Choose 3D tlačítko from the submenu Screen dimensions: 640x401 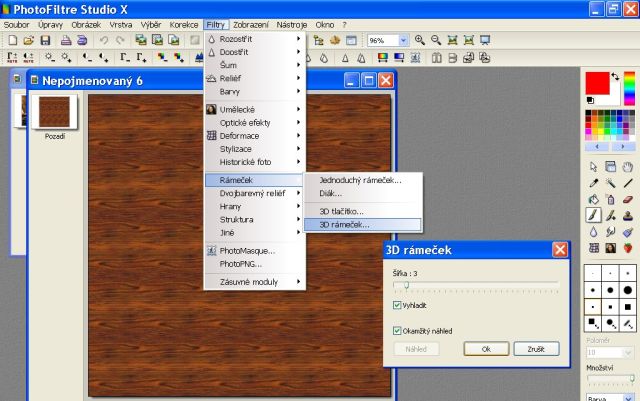(x=362, y=211)
